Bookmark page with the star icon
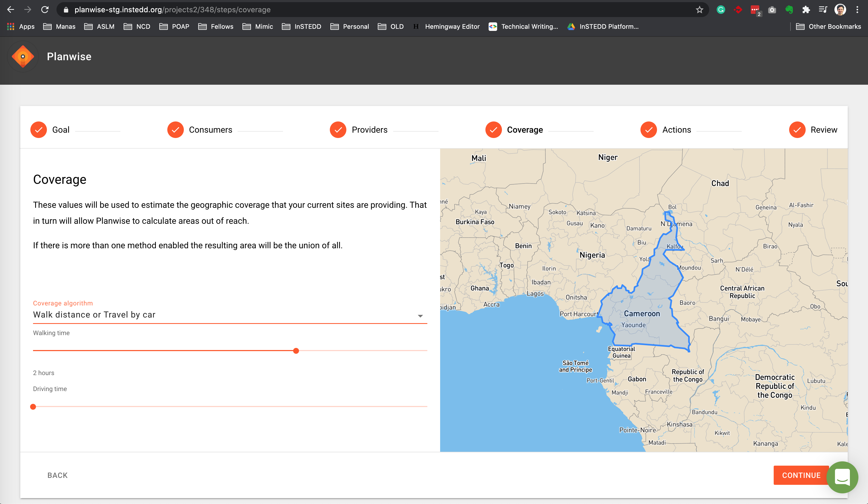868x504 pixels. 699,10
